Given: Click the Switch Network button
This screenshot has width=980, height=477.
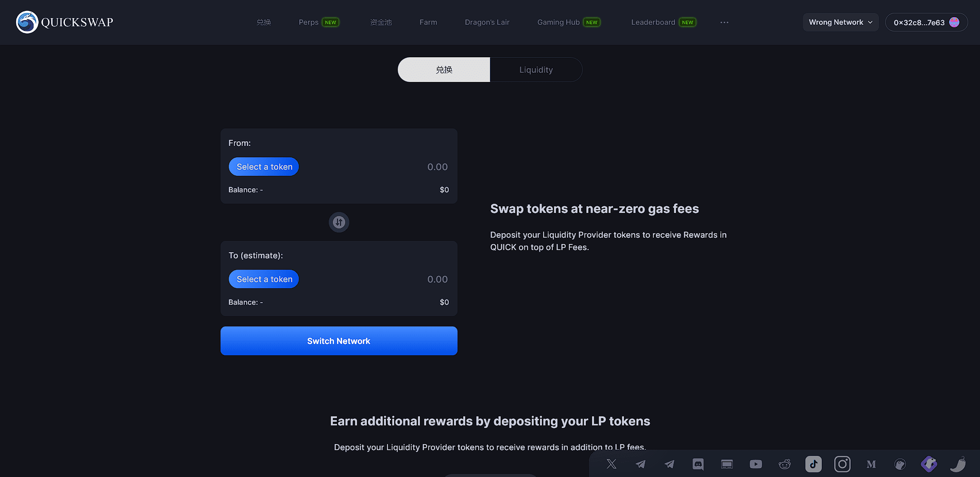Looking at the screenshot, I should (339, 341).
